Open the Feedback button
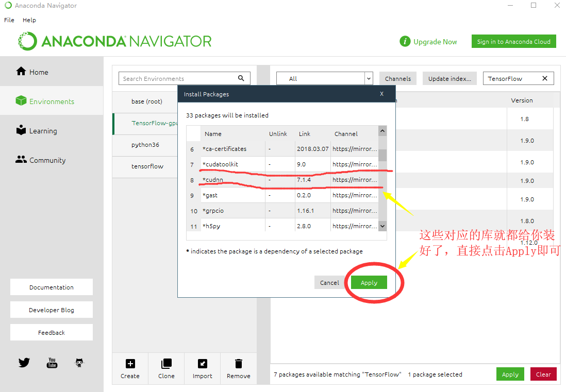Viewport: 566px width, 392px height. (51, 332)
